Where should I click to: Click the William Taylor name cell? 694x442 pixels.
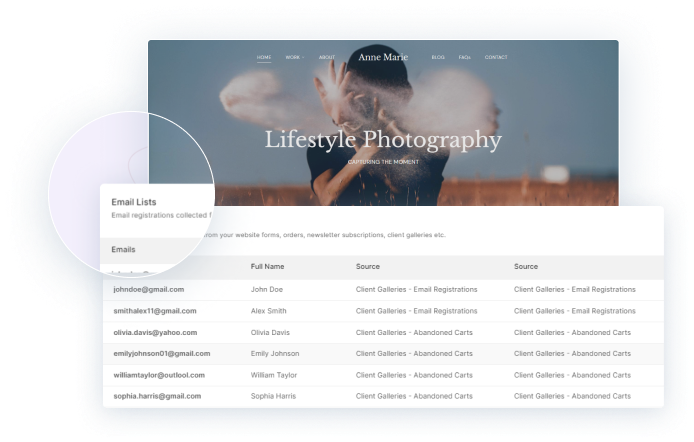pos(273,375)
